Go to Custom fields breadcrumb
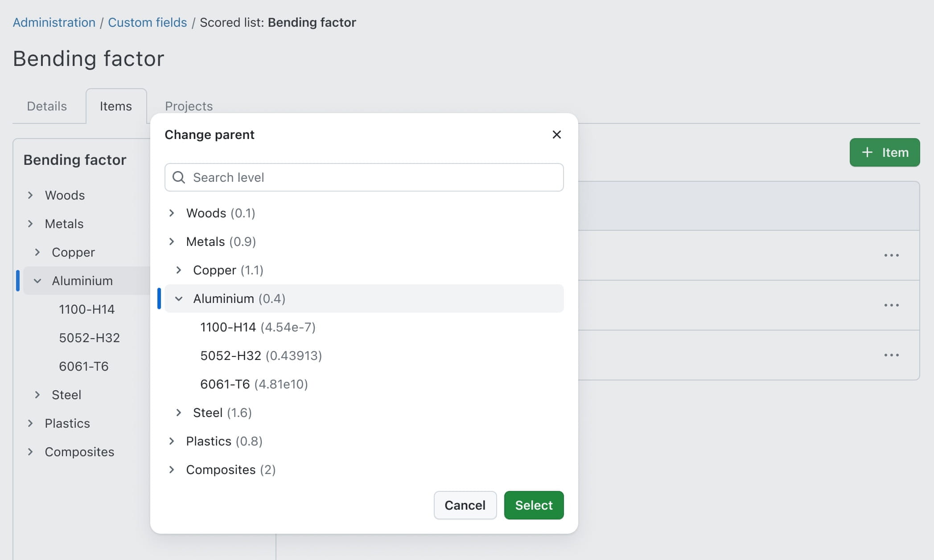 click(147, 22)
